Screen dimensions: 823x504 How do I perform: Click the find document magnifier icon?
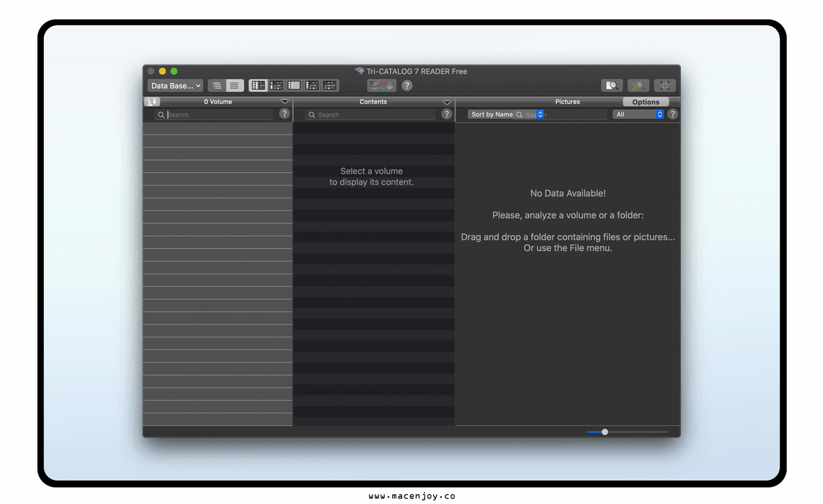pos(612,86)
